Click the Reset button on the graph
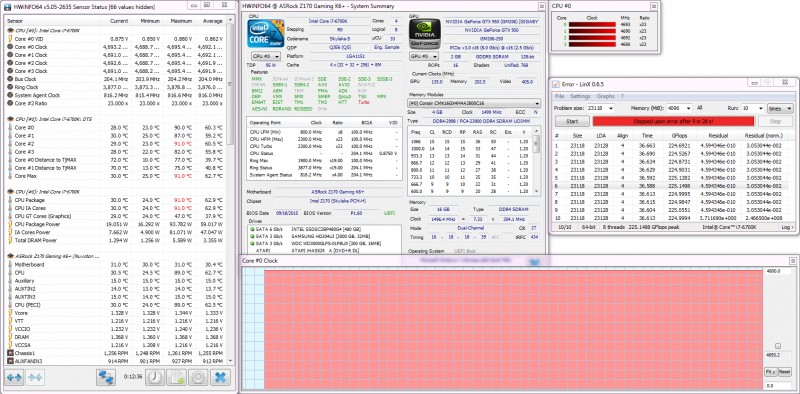This screenshot has height=394, width=800. (x=785, y=372)
